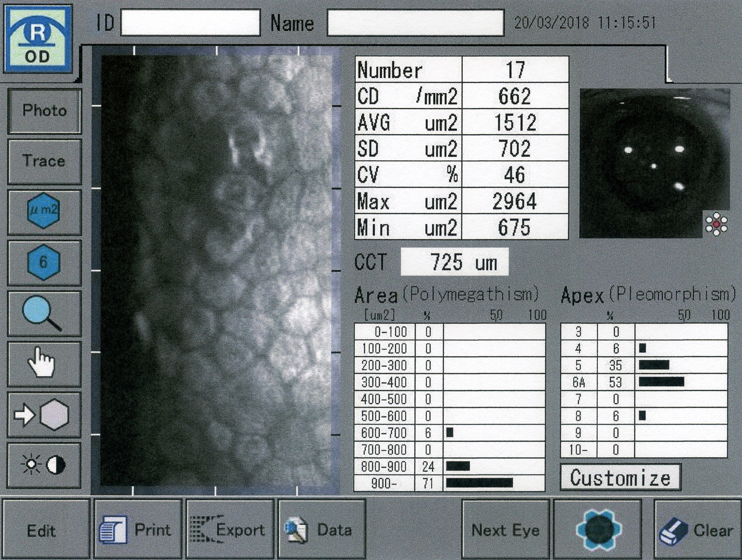
Task: Switch to Photo view mode
Action: (44, 111)
